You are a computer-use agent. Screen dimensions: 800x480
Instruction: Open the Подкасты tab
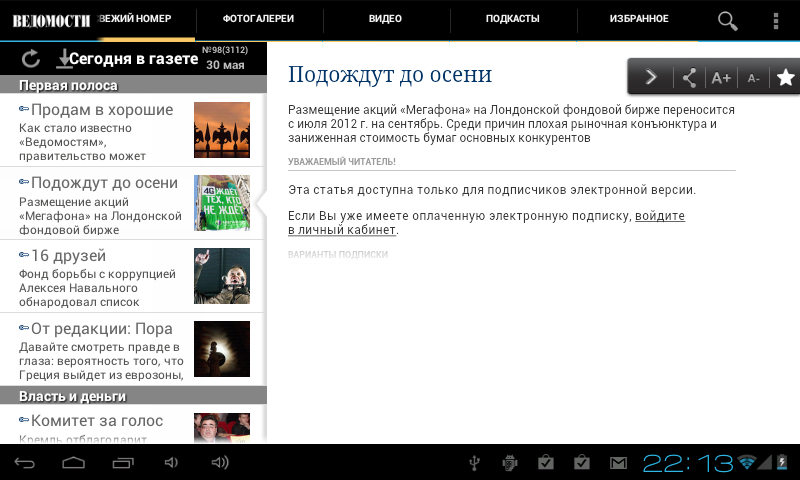(x=512, y=19)
